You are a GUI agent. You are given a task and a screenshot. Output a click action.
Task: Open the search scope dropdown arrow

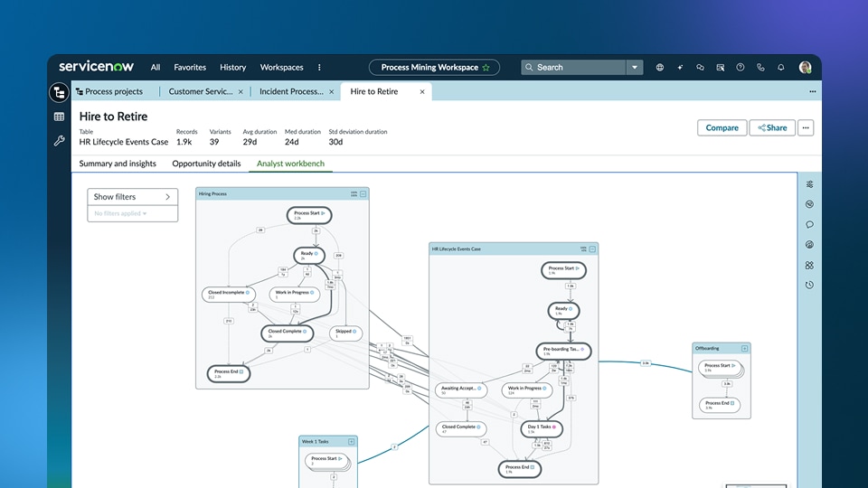pos(635,68)
